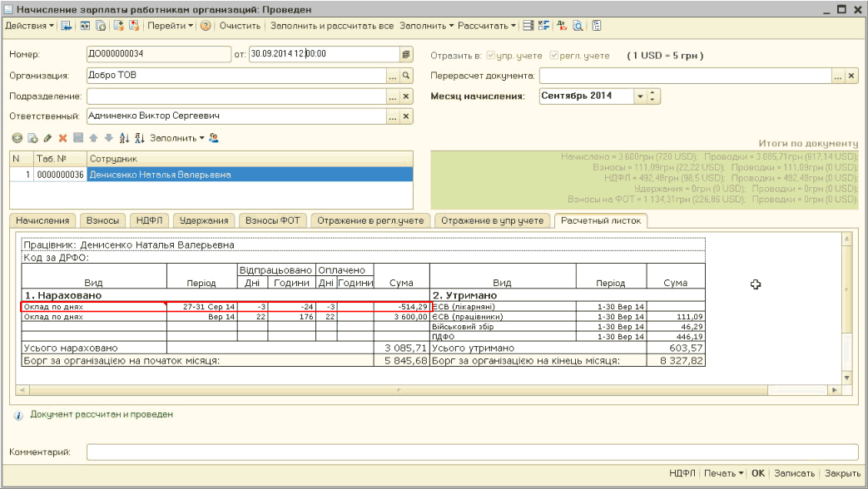Open organization details with magnifier button
Image resolution: width=868 pixels, height=489 pixels.
coord(406,76)
